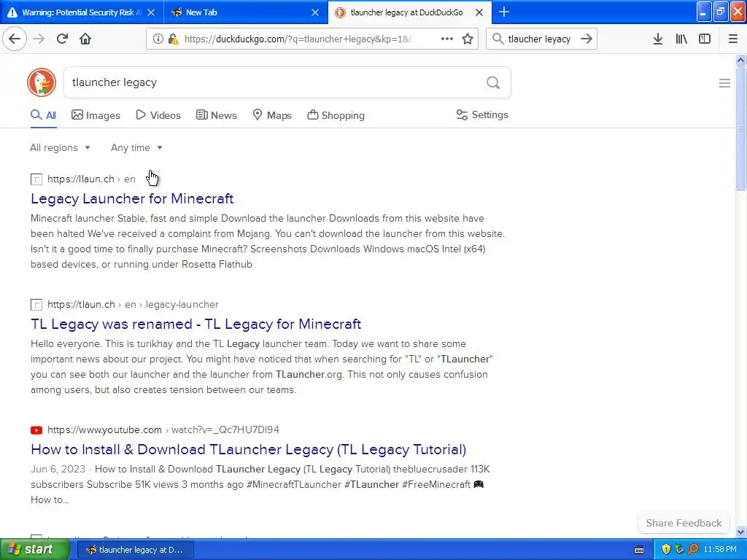Switch to the Warning: Potential Security Risk tab
747x560 pixels.
tap(81, 12)
